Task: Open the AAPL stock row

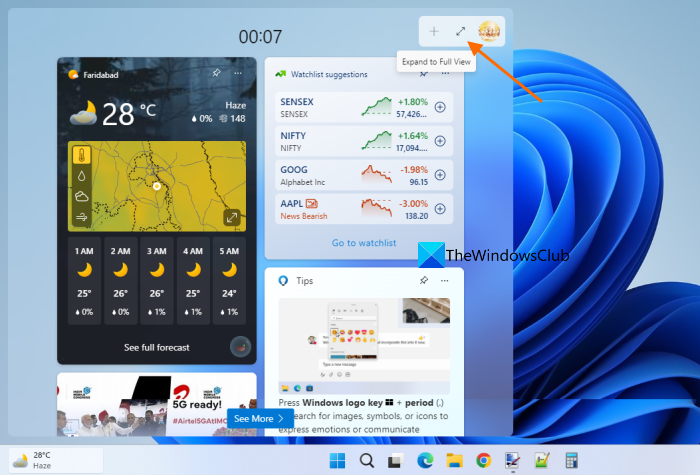Action: pyautogui.click(x=364, y=209)
